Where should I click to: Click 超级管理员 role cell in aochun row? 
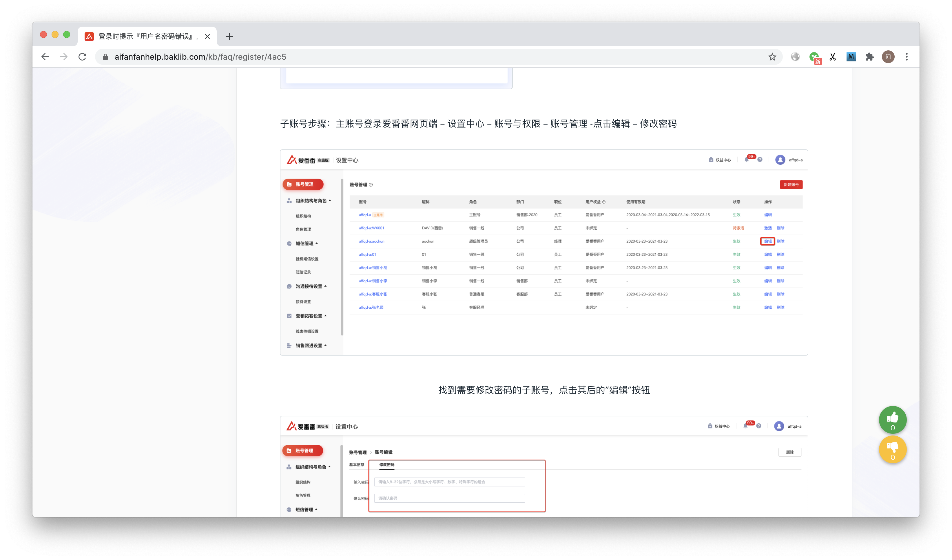(478, 241)
